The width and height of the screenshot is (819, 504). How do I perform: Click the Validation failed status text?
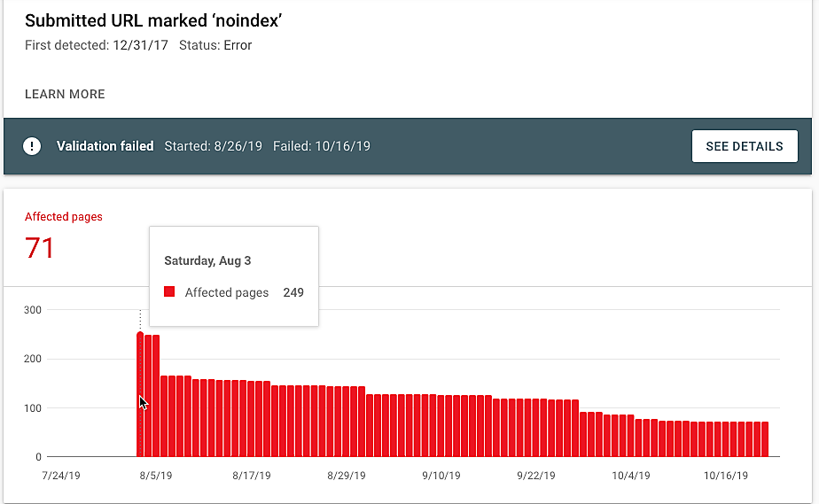pyautogui.click(x=105, y=146)
